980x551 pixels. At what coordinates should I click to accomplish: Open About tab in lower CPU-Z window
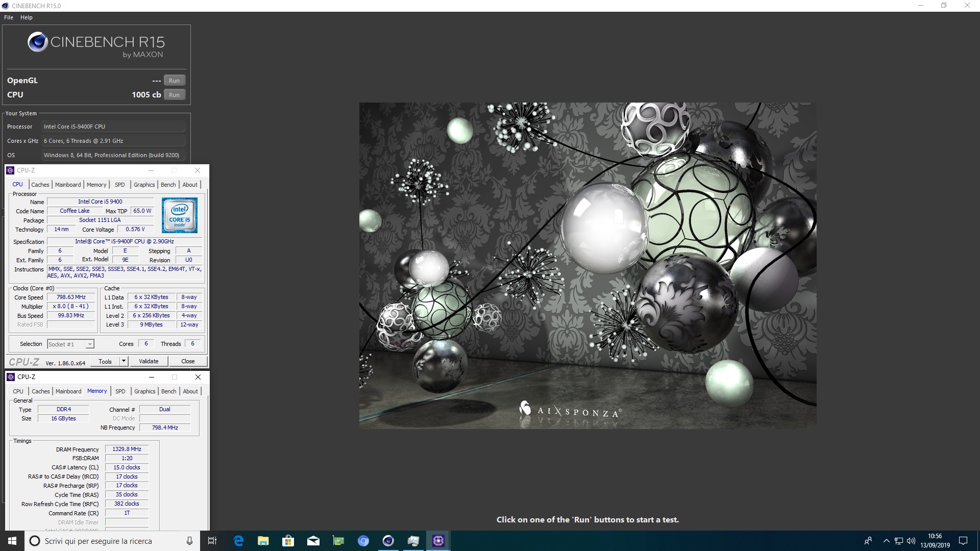click(190, 391)
